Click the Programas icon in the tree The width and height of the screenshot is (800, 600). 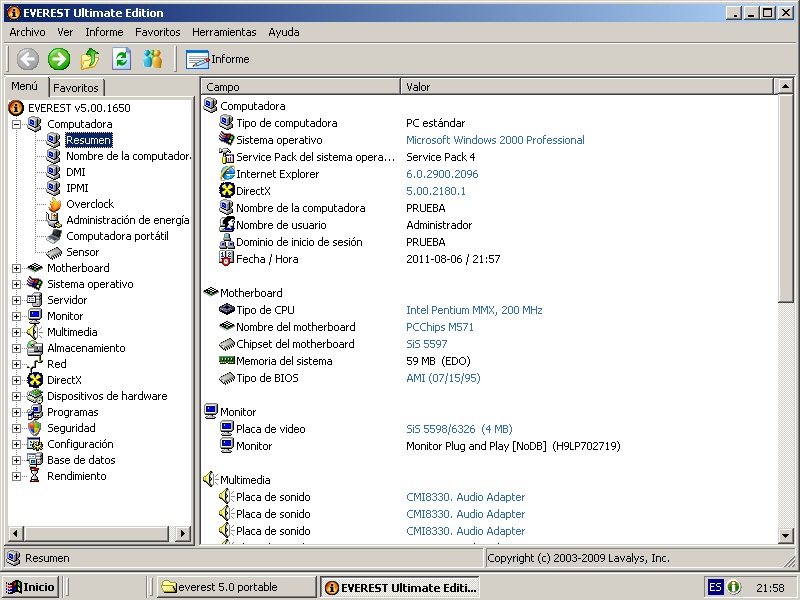[x=35, y=412]
